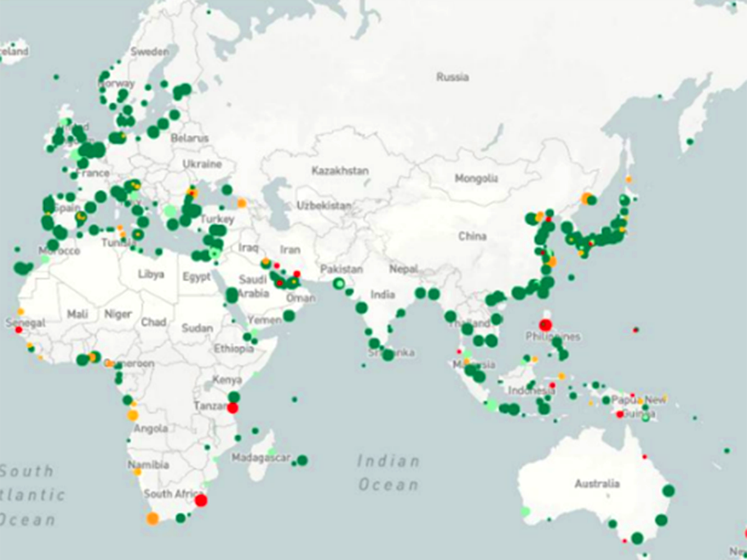Click the Russia country label

[453, 78]
